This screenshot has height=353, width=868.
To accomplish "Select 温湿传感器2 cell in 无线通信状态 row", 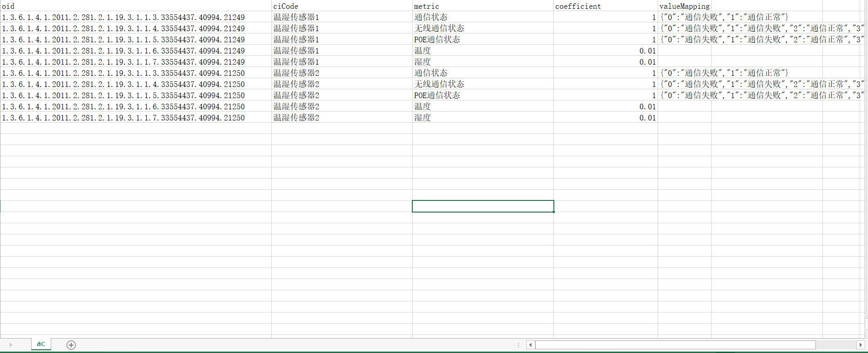I will click(x=342, y=84).
